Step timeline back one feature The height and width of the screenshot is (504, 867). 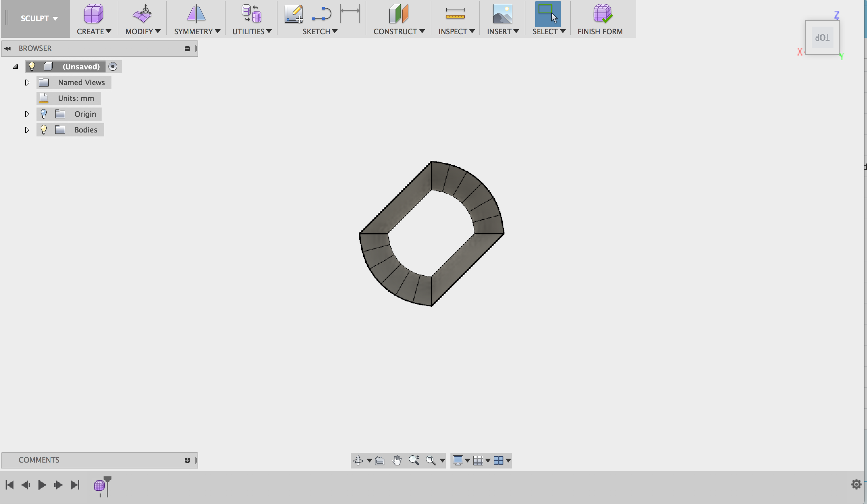26,485
